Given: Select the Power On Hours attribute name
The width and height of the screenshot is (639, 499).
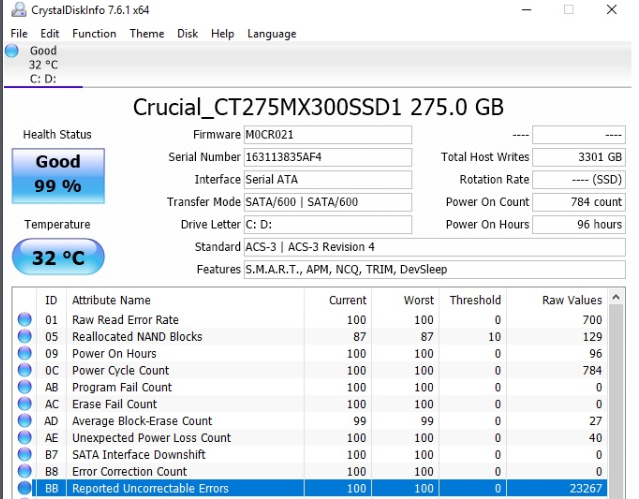Looking at the screenshot, I should click(114, 353).
